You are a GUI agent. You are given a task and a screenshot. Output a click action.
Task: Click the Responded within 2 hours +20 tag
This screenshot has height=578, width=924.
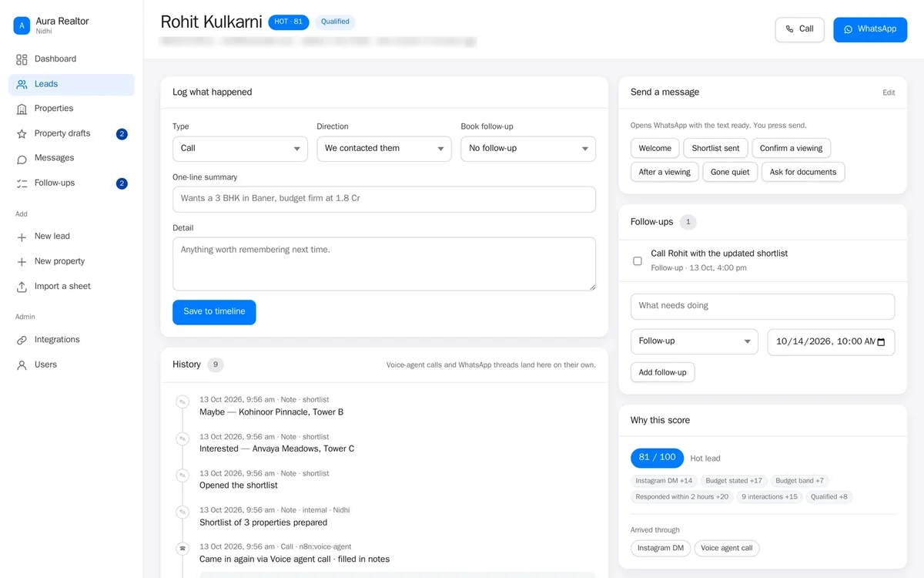[x=681, y=497]
